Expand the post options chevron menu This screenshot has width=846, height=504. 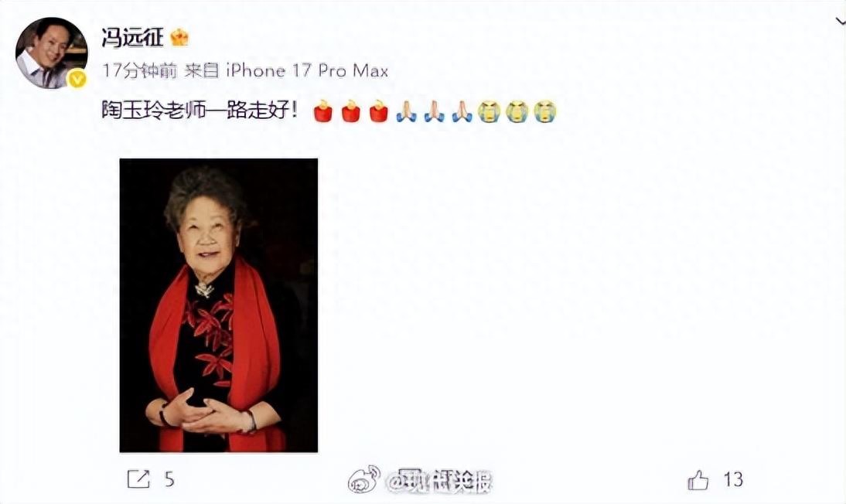click(x=840, y=21)
